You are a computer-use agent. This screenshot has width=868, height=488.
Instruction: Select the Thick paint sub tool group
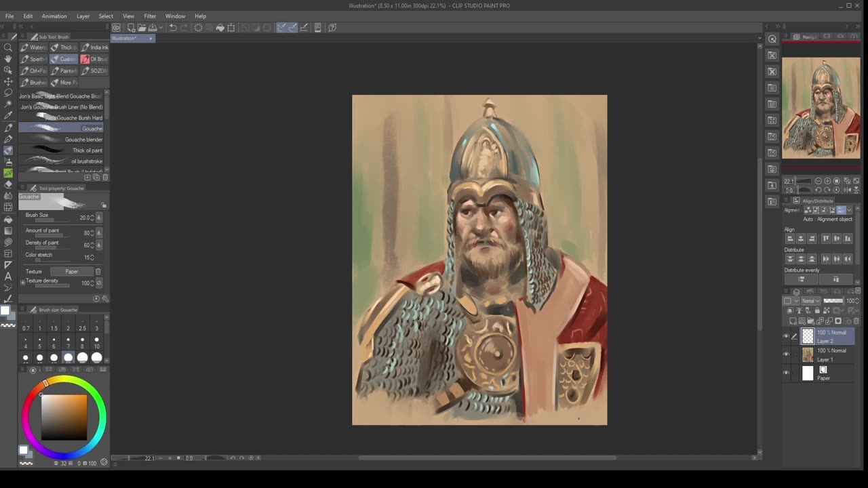pyautogui.click(x=64, y=47)
